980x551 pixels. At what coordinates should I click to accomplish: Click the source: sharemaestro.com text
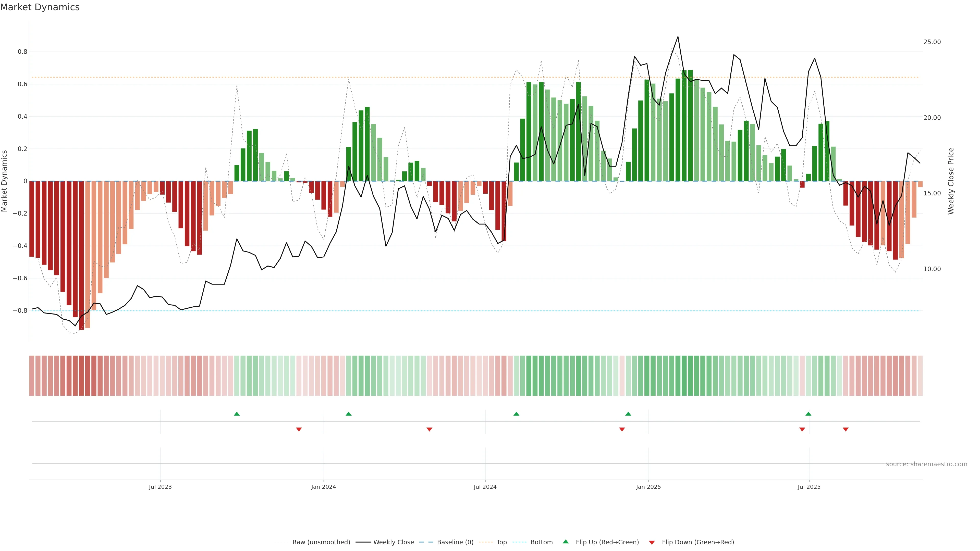(926, 464)
